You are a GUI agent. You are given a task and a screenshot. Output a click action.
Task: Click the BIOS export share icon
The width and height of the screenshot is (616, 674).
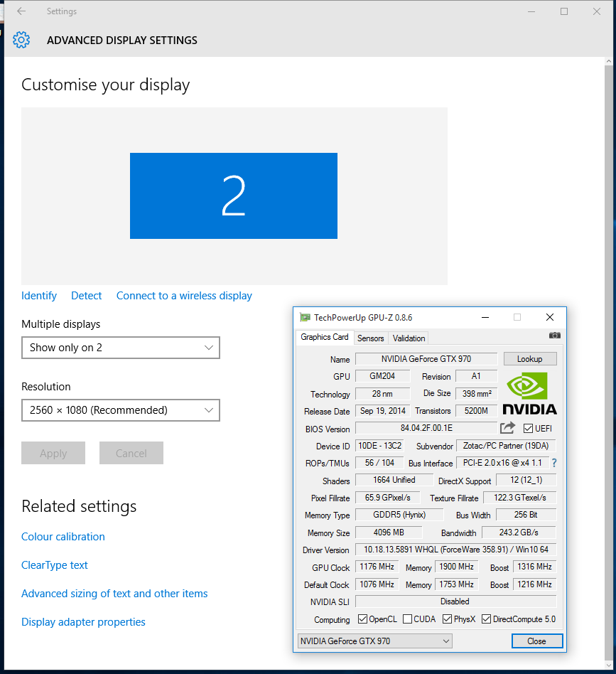click(507, 428)
